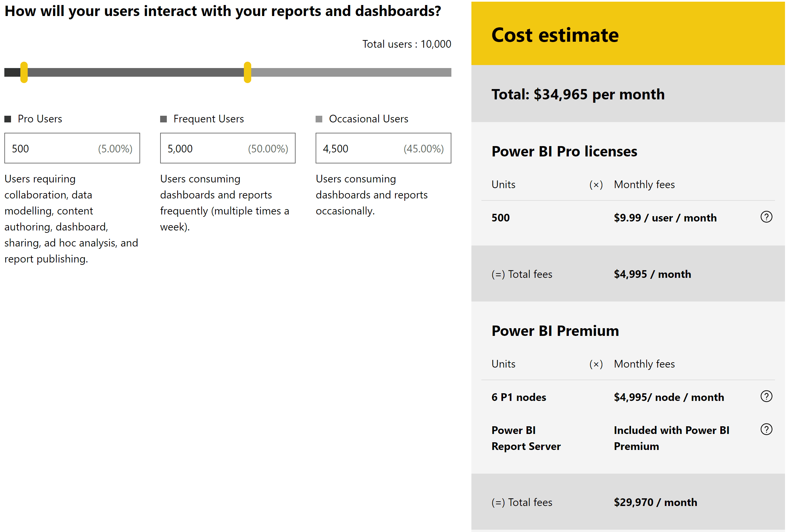Click the light gray Occasional Users slider track
The width and height of the screenshot is (787, 532).
point(351,72)
